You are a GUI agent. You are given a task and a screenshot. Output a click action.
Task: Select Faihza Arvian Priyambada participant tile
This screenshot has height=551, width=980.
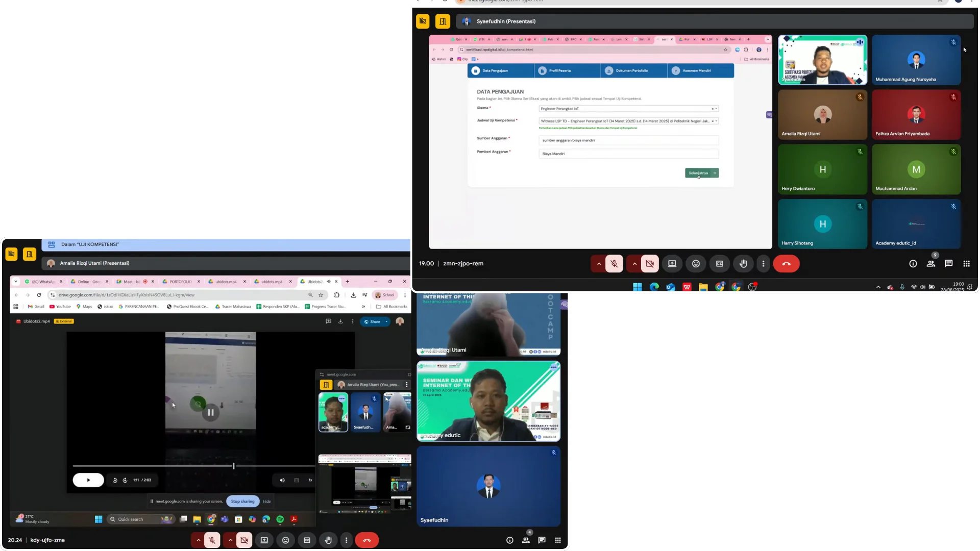tap(916, 114)
